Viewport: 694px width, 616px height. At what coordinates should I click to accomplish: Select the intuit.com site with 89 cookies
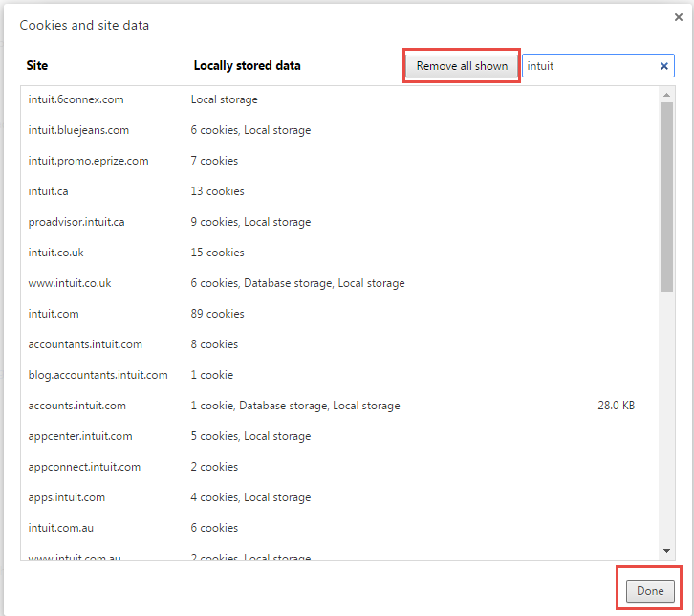click(x=339, y=314)
